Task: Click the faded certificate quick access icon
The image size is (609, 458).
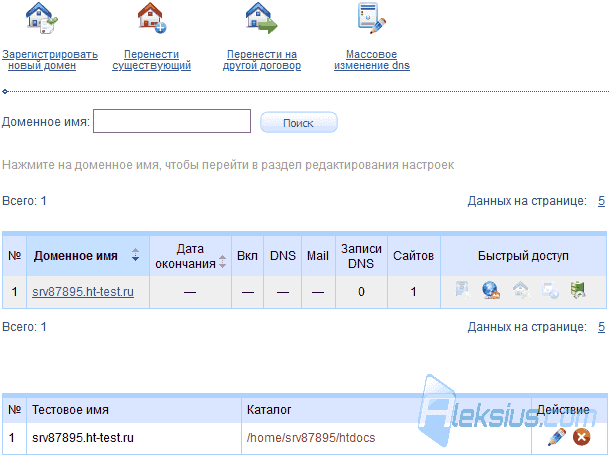Action: [463, 290]
